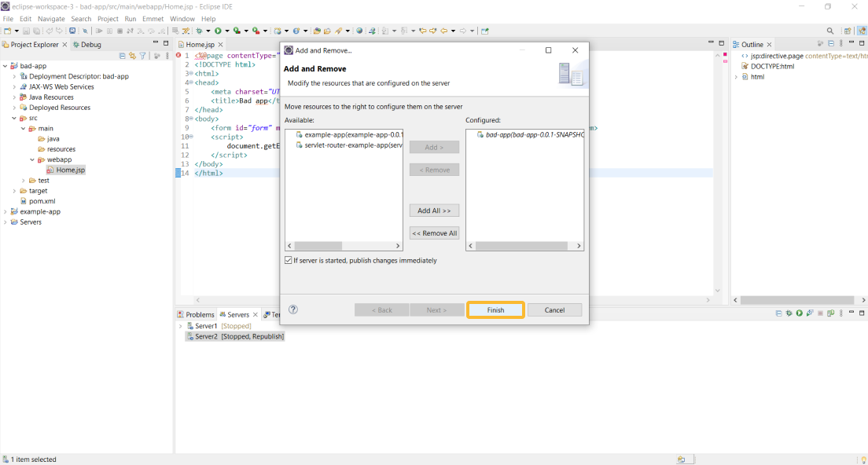The image size is (868, 465).
Task: Click Collapse All in Outline view
Action: point(831,44)
